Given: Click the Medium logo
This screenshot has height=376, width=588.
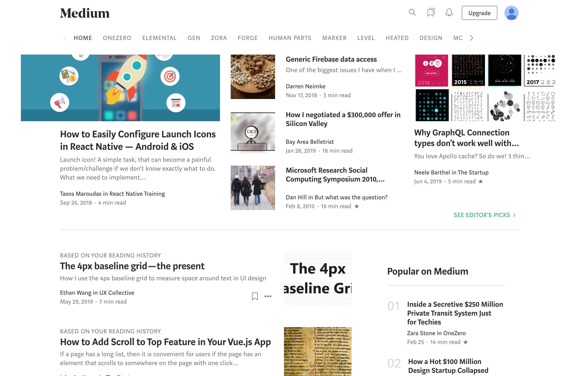Looking at the screenshot, I should [85, 13].
